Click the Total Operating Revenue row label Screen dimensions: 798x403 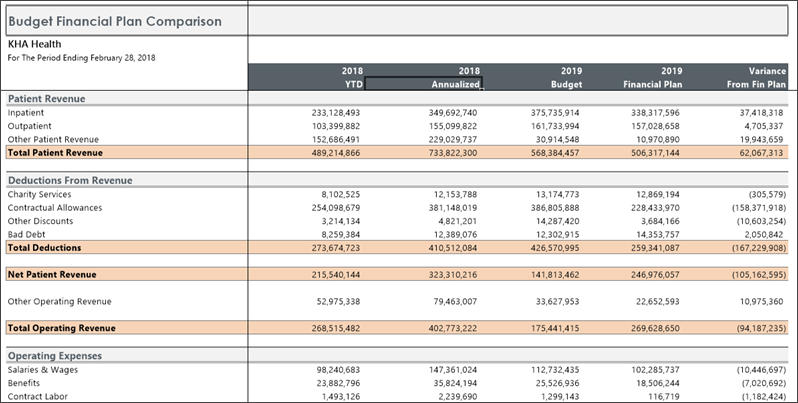click(x=61, y=327)
